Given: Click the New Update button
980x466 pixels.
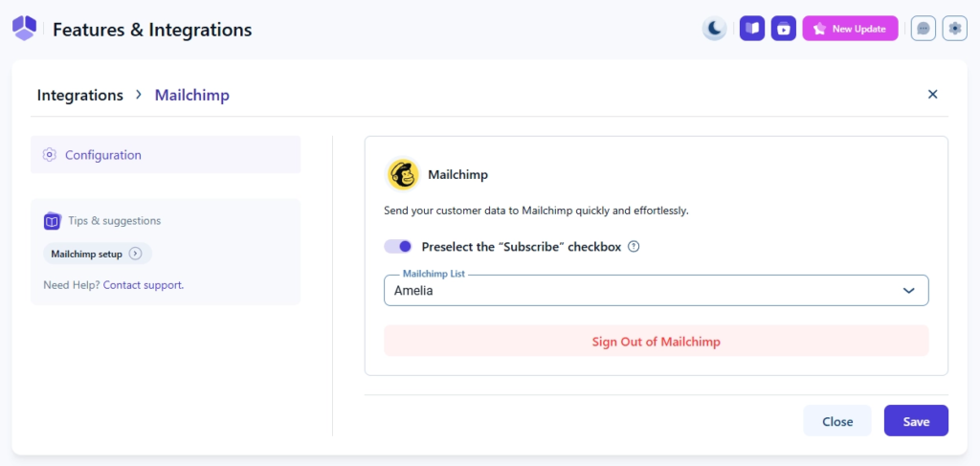Looking at the screenshot, I should pos(850,29).
